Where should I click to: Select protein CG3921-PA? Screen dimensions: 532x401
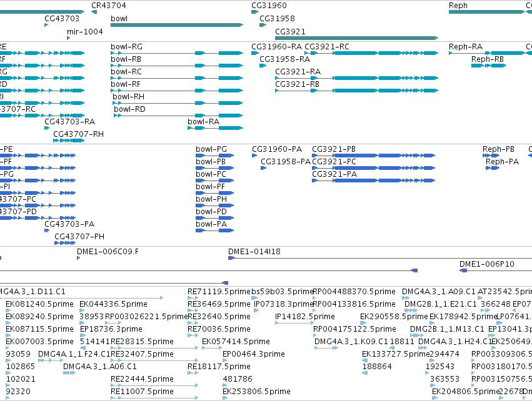[374, 181]
